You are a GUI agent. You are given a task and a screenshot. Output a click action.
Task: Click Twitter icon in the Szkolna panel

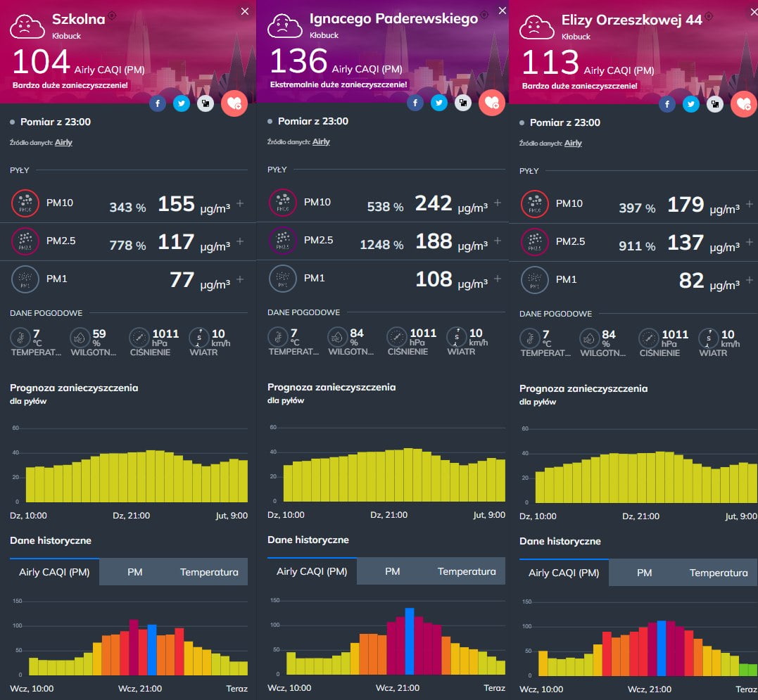tap(182, 104)
